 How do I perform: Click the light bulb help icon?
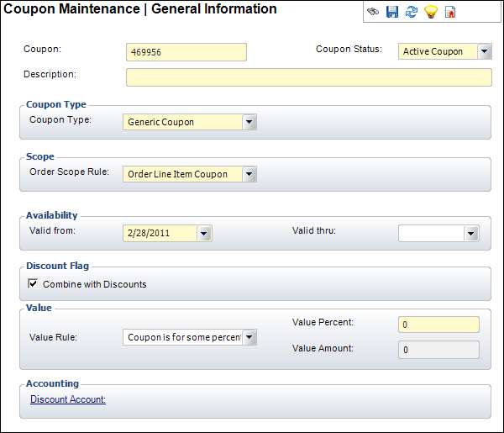pos(431,12)
